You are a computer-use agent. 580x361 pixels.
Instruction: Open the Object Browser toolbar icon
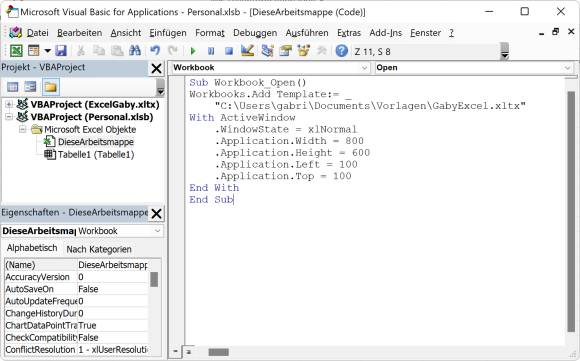point(304,51)
